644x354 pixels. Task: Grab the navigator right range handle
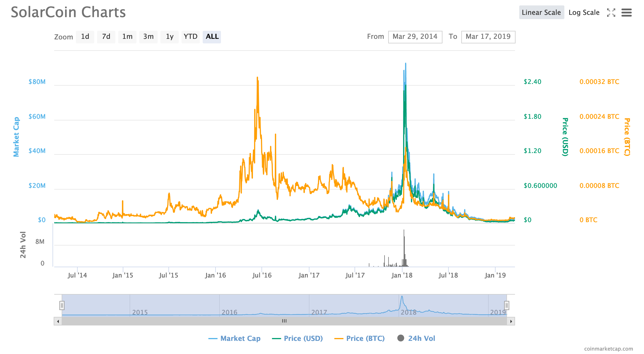click(x=507, y=305)
